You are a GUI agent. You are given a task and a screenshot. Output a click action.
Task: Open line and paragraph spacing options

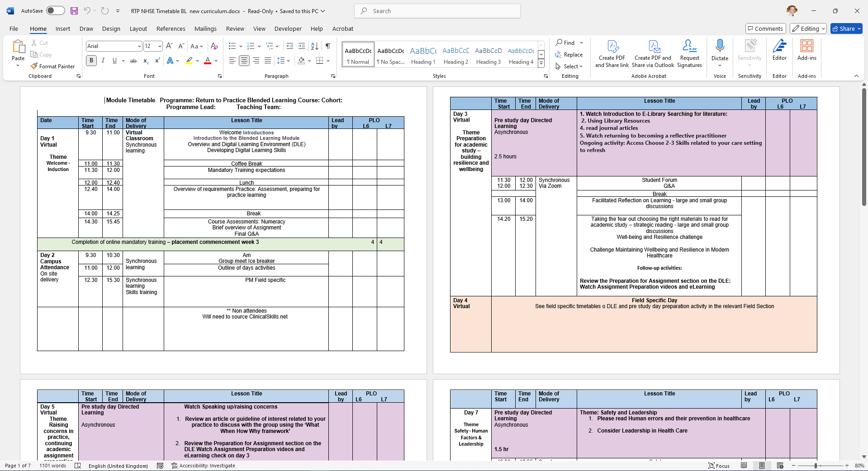tap(284, 61)
